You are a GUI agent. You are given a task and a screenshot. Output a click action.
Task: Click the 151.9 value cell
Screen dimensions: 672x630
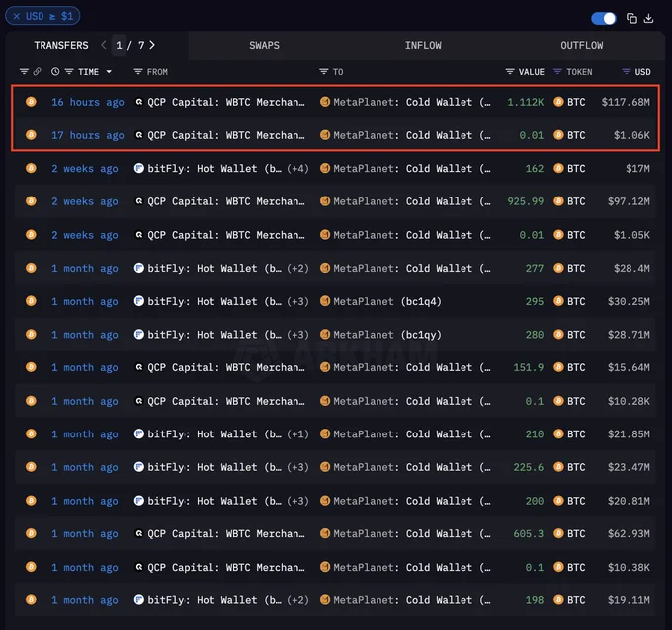point(529,367)
